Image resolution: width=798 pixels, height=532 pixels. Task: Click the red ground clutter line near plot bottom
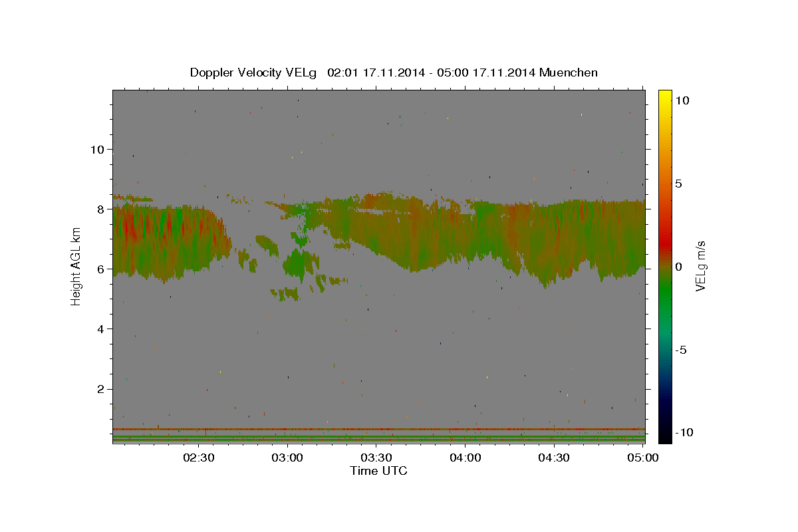(378, 429)
